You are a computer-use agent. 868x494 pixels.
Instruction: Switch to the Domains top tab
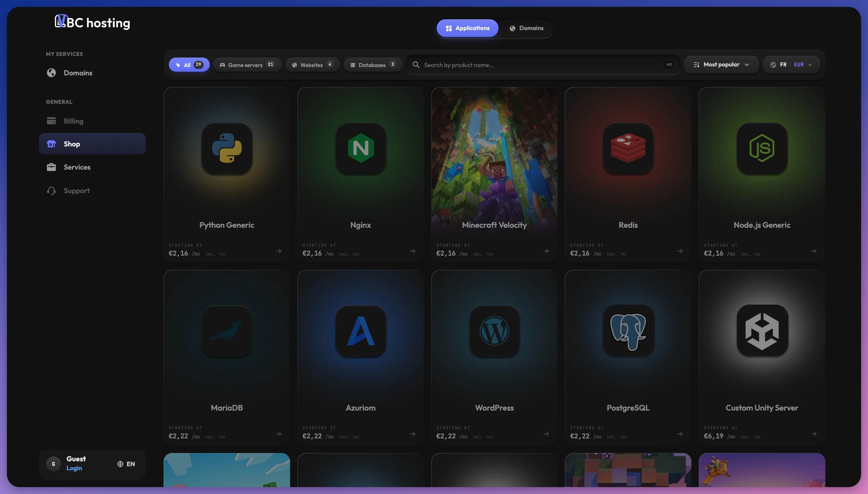[526, 28]
